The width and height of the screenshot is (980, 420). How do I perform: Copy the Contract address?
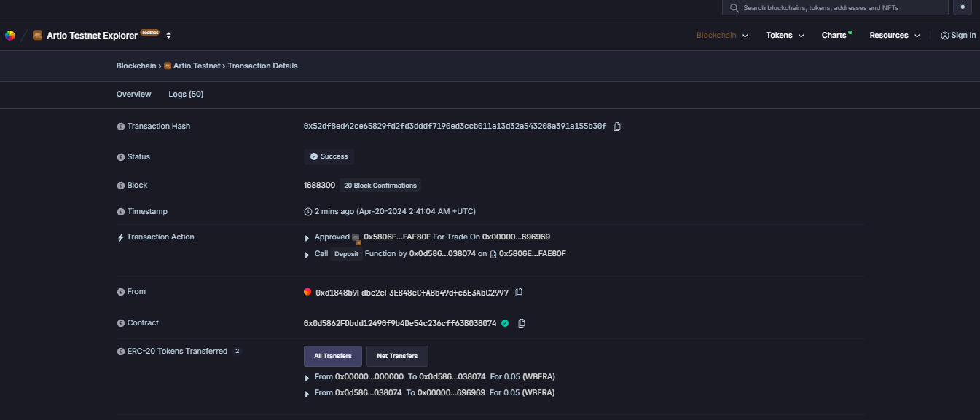522,323
